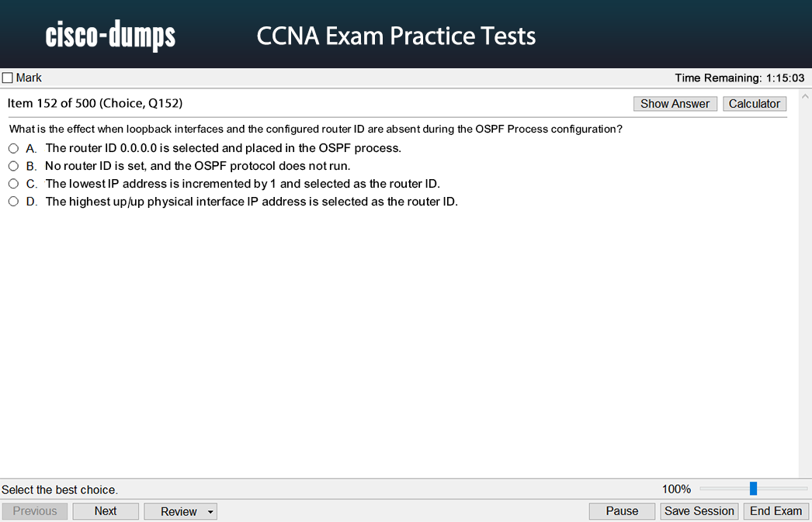Check the Mark checkbox
The width and height of the screenshot is (812, 522).
[x=8, y=78]
